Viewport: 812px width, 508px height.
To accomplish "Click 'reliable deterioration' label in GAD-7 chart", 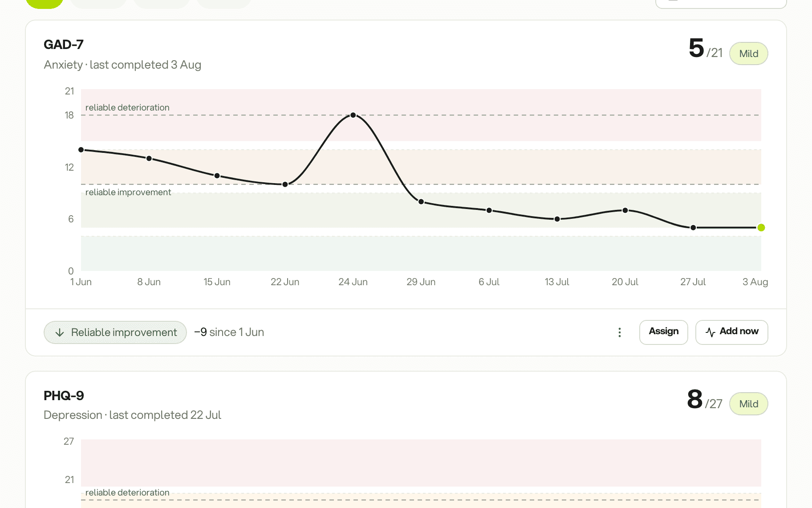I will [x=127, y=107].
